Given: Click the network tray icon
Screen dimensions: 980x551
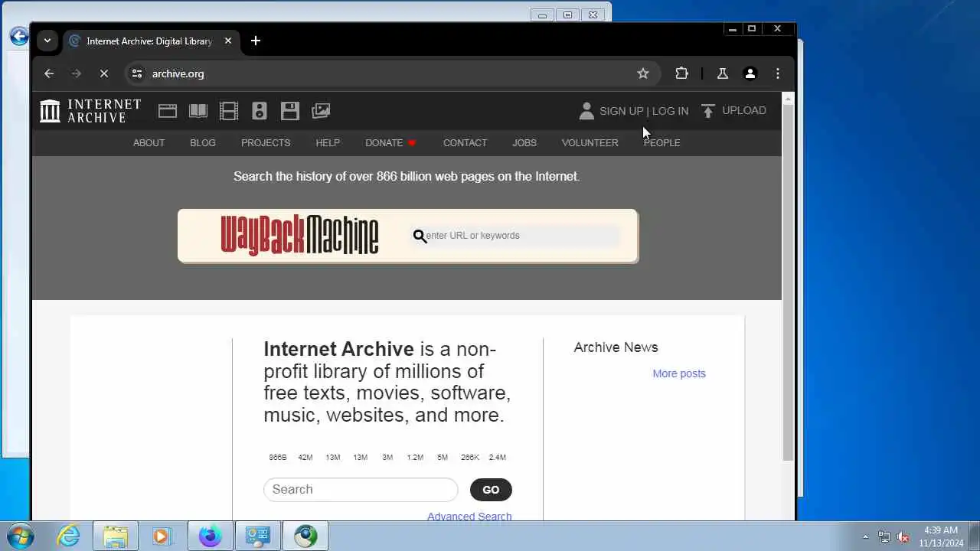Looking at the screenshot, I should click(x=884, y=536).
